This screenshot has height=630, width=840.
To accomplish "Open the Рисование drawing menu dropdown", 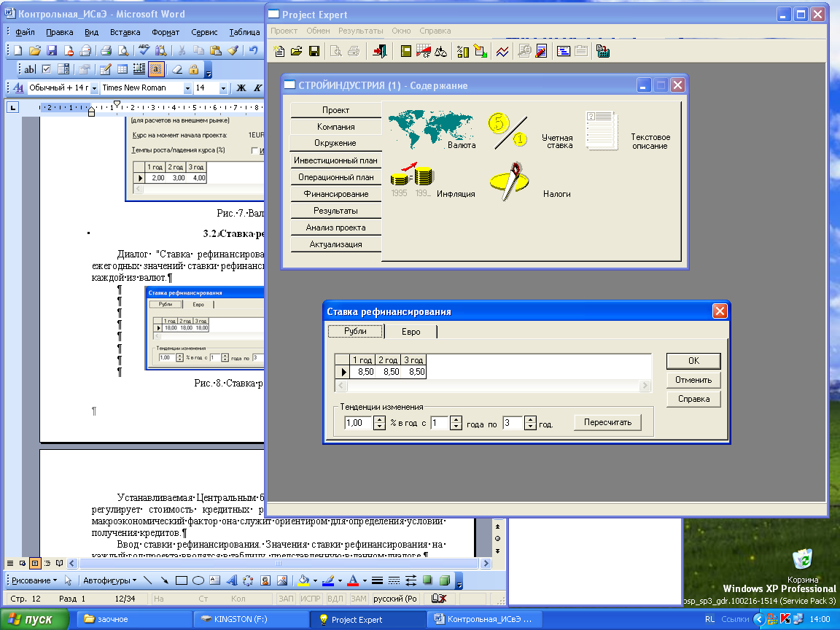I will (34, 580).
